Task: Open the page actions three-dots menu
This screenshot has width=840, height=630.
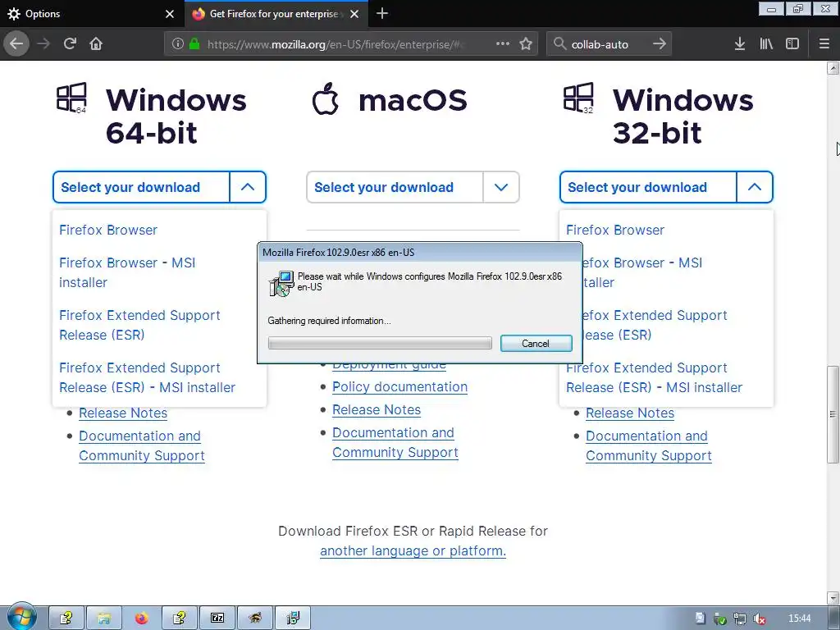Action: point(503,43)
